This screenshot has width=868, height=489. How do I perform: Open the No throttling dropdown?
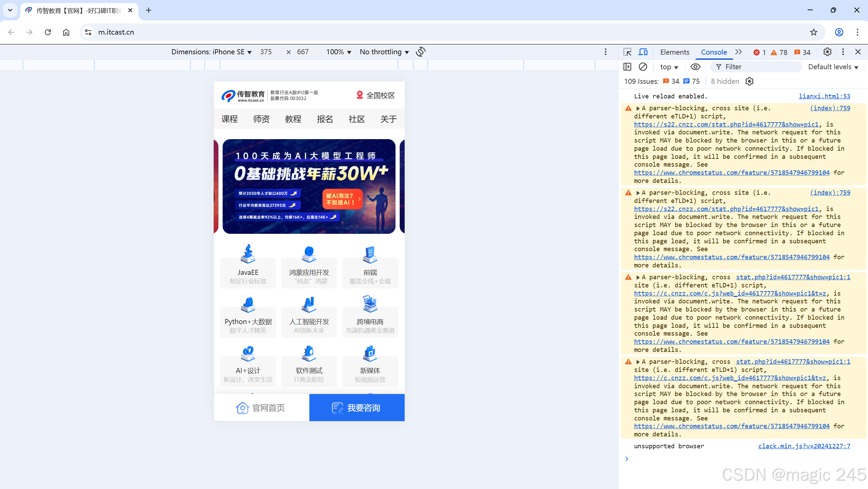click(x=384, y=52)
